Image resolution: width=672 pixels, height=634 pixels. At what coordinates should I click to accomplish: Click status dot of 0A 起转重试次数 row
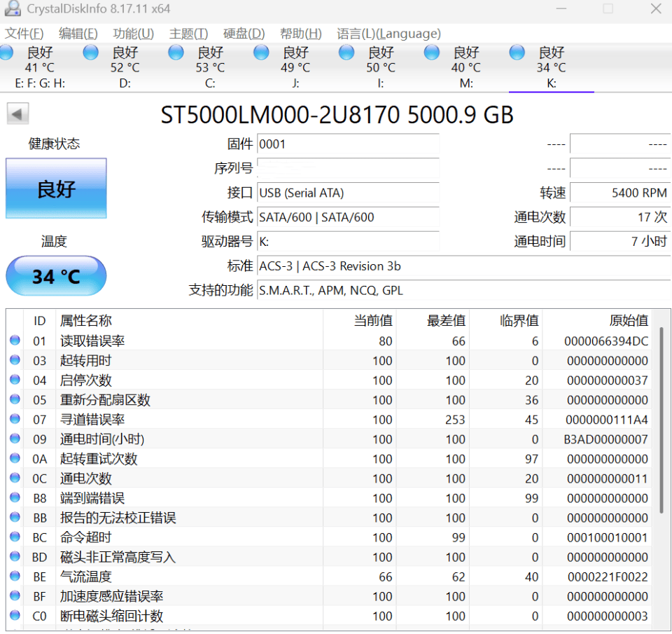pyautogui.click(x=15, y=458)
